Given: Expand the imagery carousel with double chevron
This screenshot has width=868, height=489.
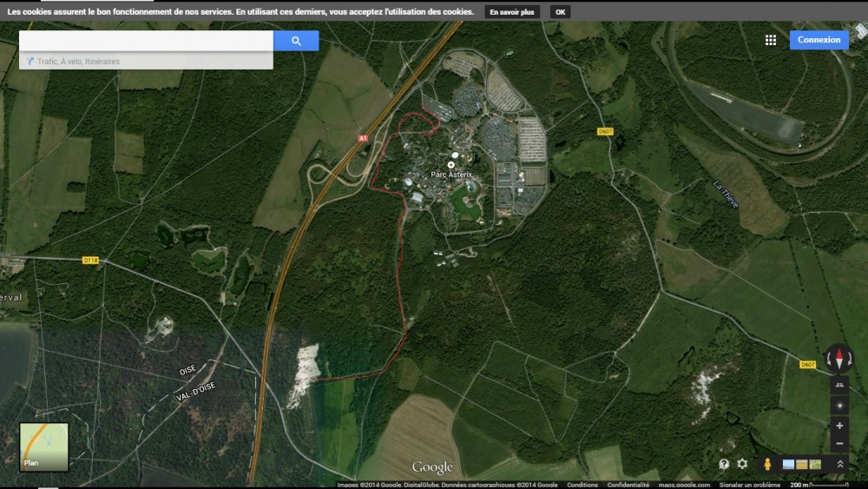Looking at the screenshot, I should click(x=839, y=464).
